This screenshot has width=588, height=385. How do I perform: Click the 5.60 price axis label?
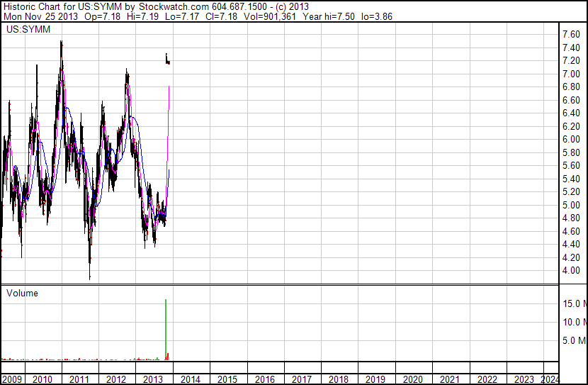click(x=571, y=165)
